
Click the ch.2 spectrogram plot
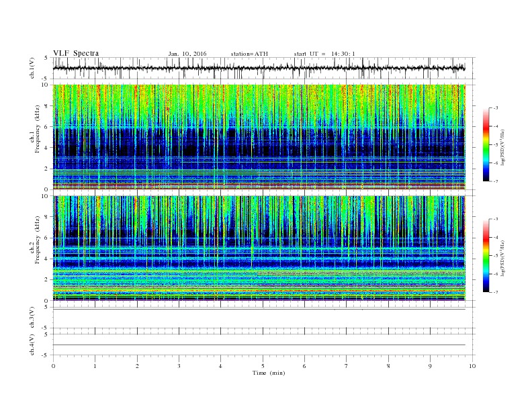[259, 248]
